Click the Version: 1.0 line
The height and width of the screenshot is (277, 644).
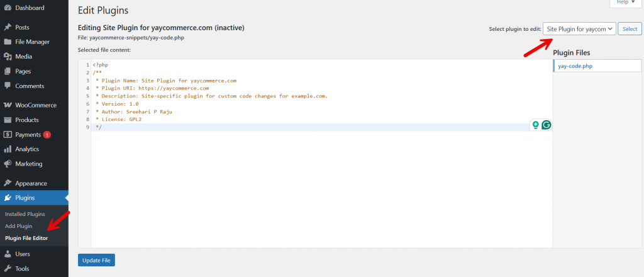[x=117, y=104]
